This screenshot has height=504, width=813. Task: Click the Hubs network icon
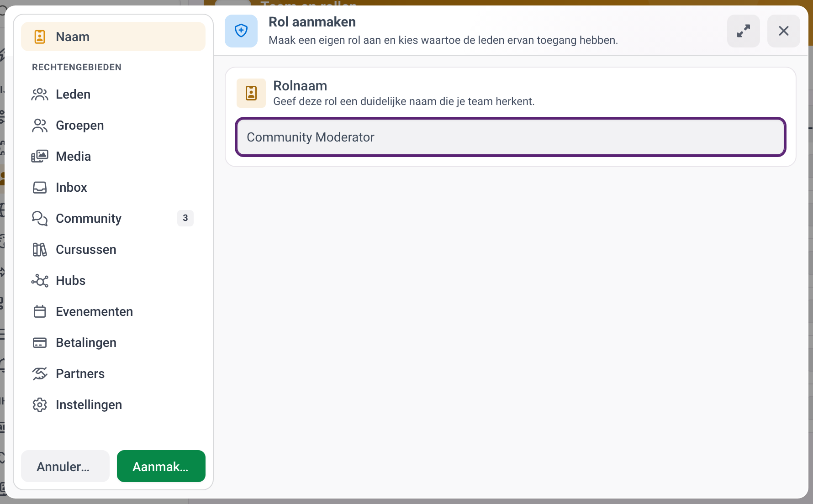(40, 280)
